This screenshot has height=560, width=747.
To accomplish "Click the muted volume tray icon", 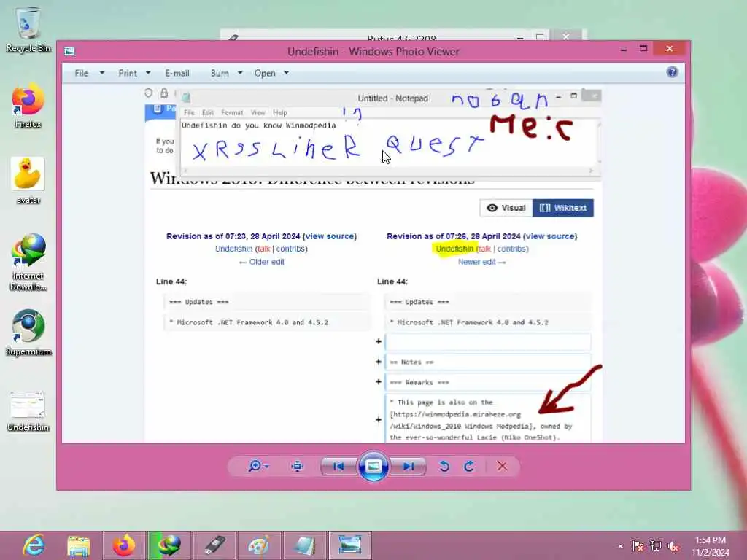I will pos(673,546).
